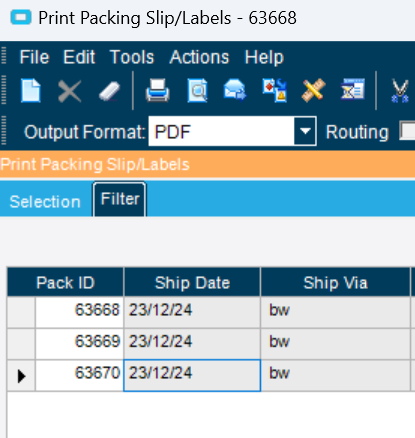Click the hourglass schedule report icon
415x438 pixels.
point(353,89)
